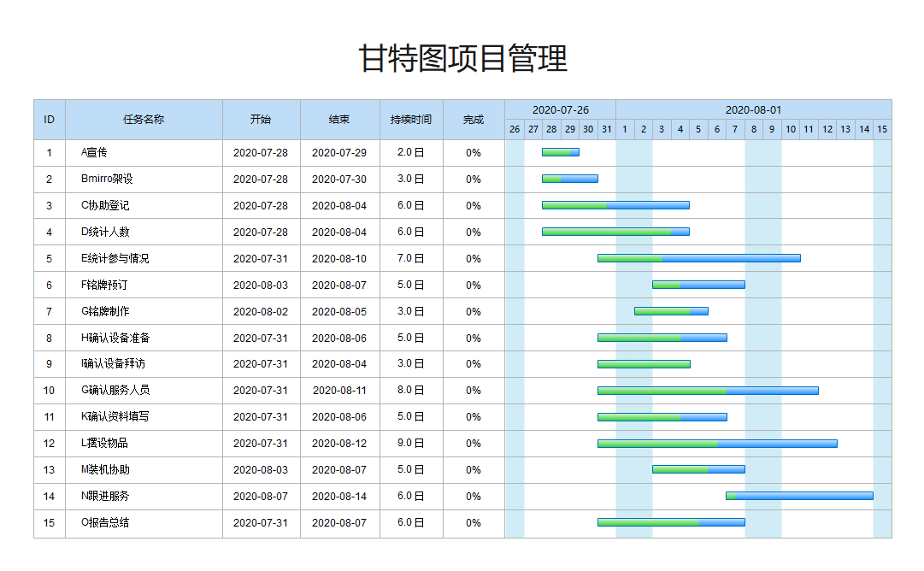Click duration 7.0日 in row 5
The image size is (924, 571).
411,258
